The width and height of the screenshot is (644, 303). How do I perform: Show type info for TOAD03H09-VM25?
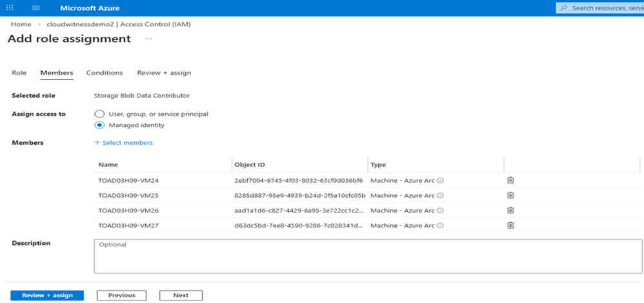tap(440, 196)
